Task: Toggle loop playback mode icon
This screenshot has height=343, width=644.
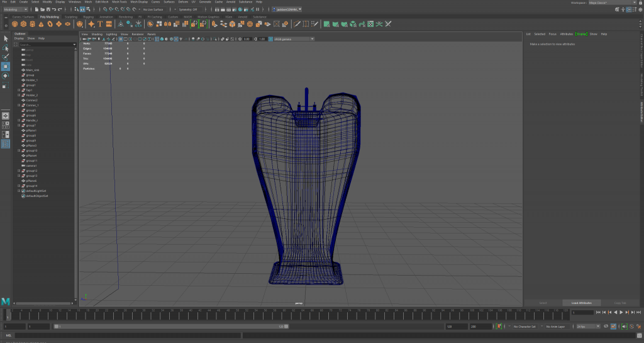Action: [x=607, y=327]
